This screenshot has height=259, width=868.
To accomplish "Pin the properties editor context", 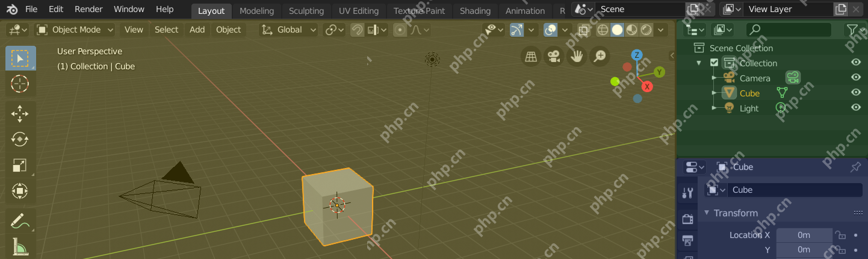I will (855, 167).
